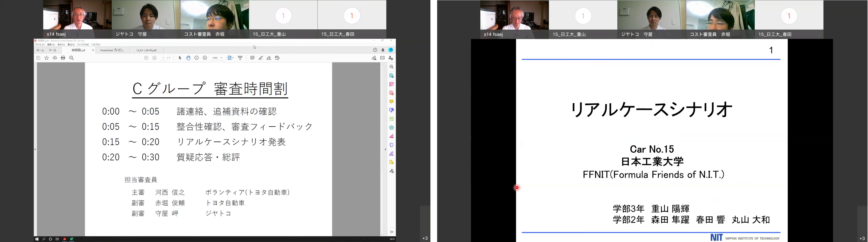Expand the left navigation pane arrow
The width and height of the screenshot is (868, 242).
pos(35,149)
